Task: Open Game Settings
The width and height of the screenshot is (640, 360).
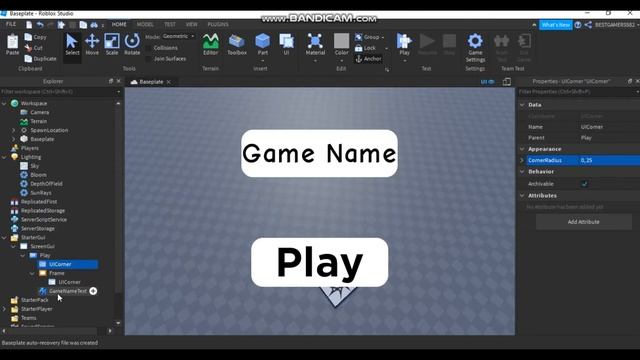Action: (475, 47)
